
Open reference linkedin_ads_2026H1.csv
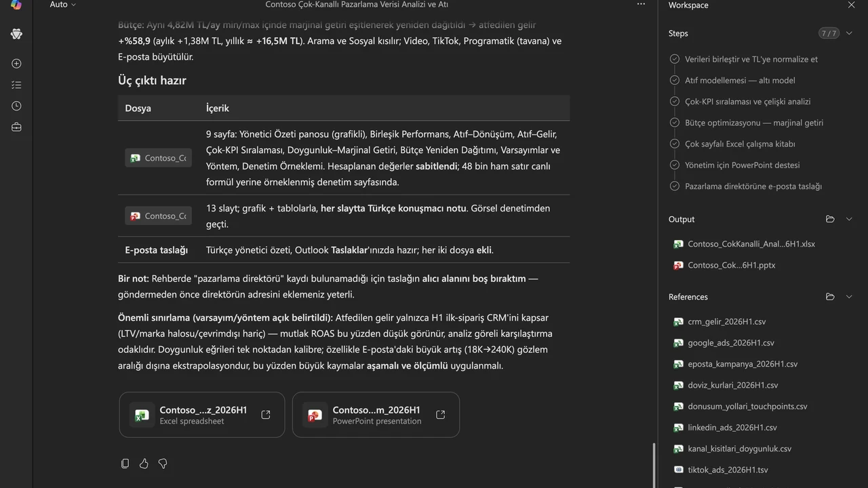732,428
